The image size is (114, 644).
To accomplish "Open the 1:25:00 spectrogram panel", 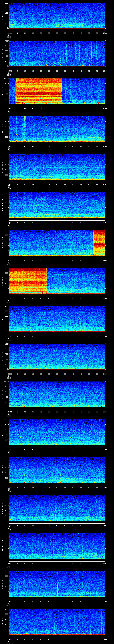I will 57,432.
